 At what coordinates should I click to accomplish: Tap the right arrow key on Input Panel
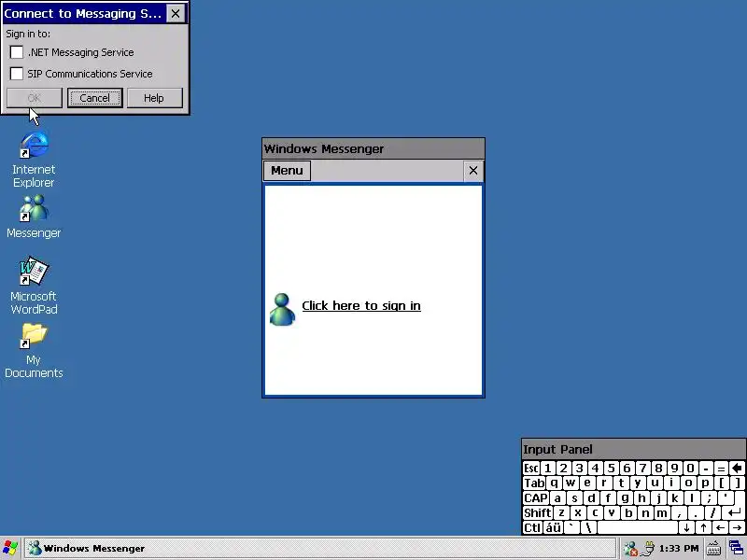coord(737,527)
